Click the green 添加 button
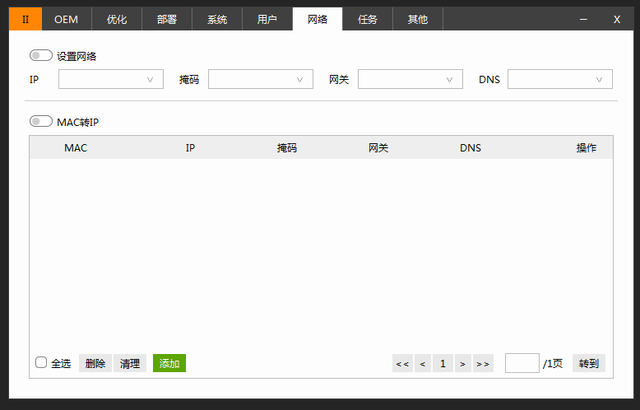 (x=169, y=363)
